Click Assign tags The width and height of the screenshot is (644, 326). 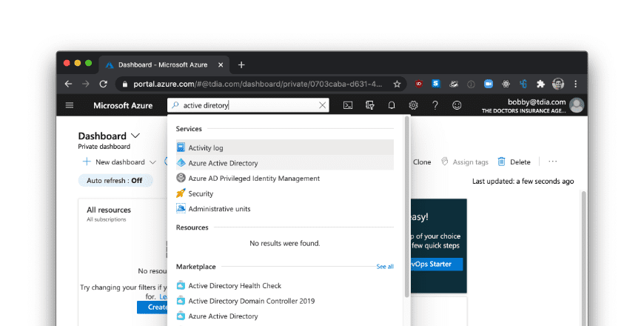pos(465,162)
